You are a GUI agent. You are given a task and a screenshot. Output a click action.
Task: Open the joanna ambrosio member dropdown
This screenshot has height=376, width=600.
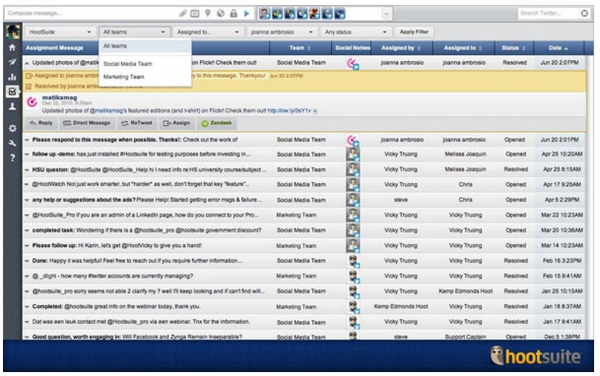(281, 32)
